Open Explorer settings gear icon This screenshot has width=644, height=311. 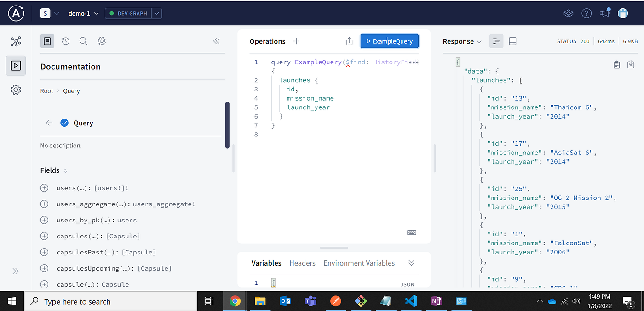click(x=102, y=41)
